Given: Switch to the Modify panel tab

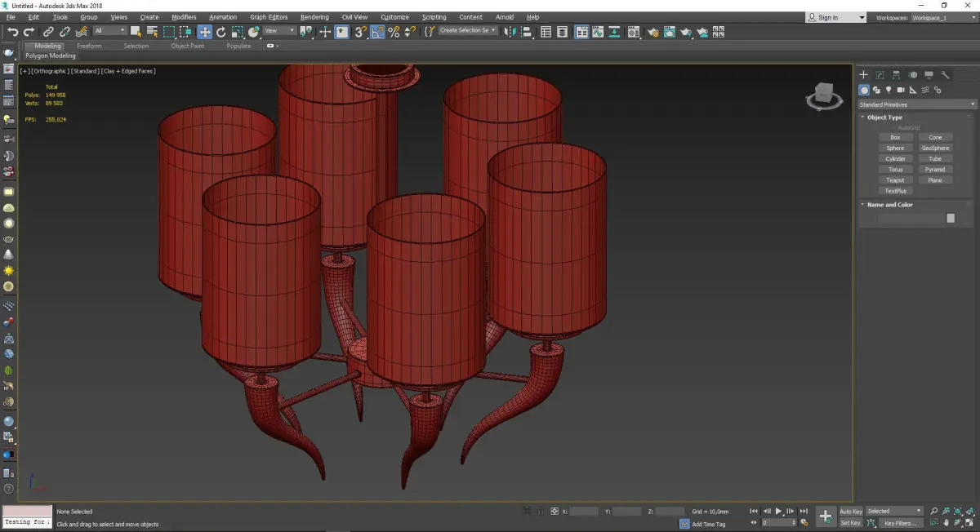Looking at the screenshot, I should coord(880,75).
